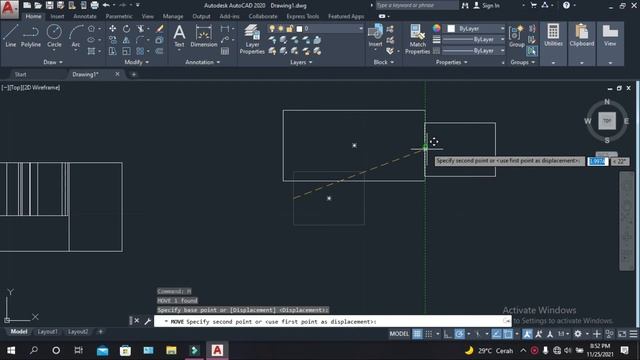Expand the Properties panel dropdown
Screen dimensions: 640x360
tap(451, 62)
